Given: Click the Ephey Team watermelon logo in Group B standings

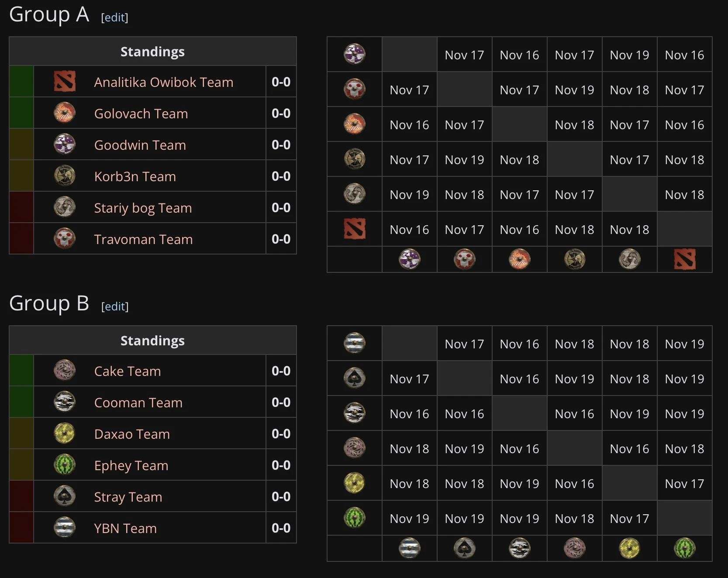Looking at the screenshot, I should (65, 465).
